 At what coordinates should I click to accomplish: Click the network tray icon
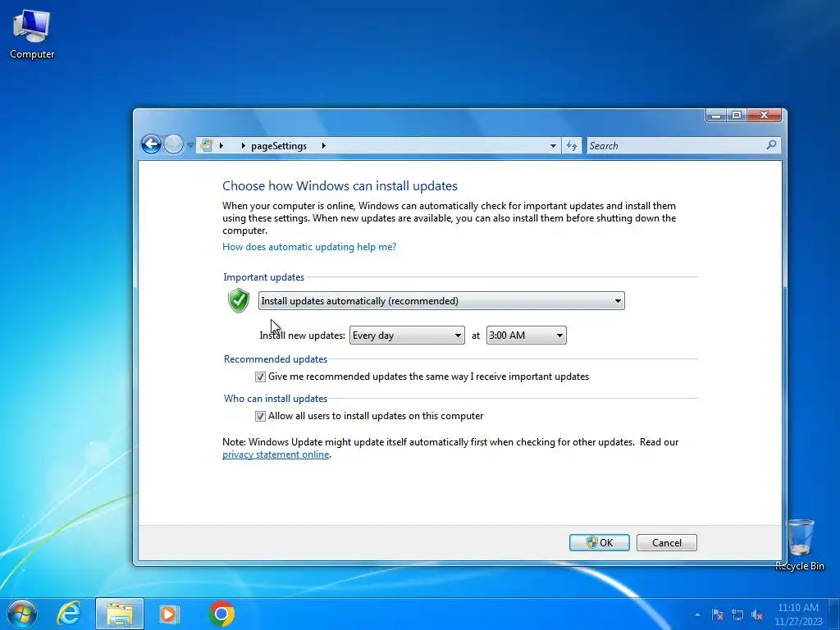click(737, 614)
